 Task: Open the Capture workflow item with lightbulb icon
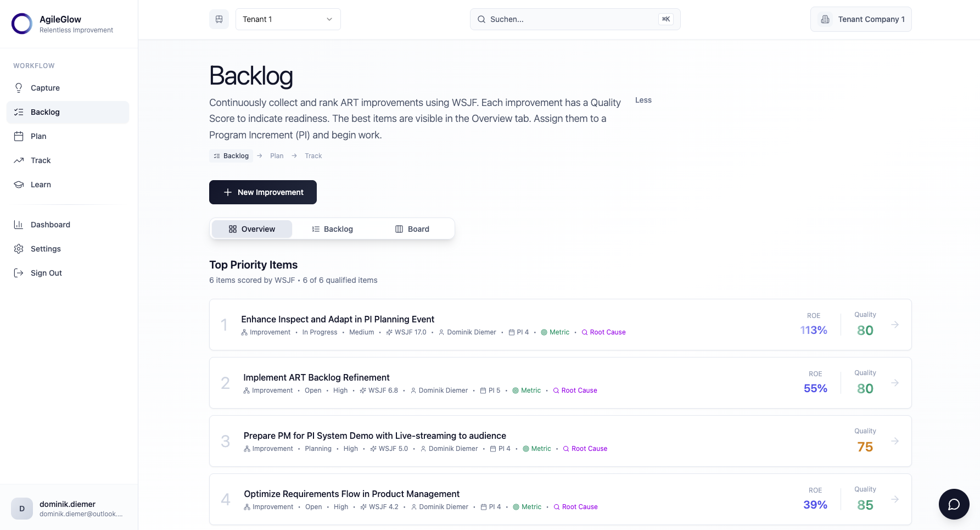click(x=18, y=88)
